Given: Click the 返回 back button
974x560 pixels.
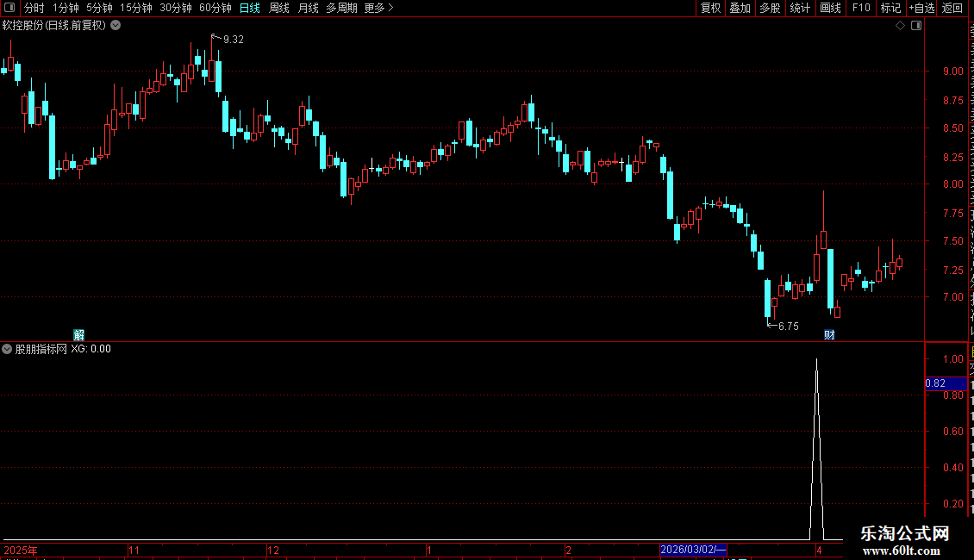Looking at the screenshot, I should pos(952,8).
